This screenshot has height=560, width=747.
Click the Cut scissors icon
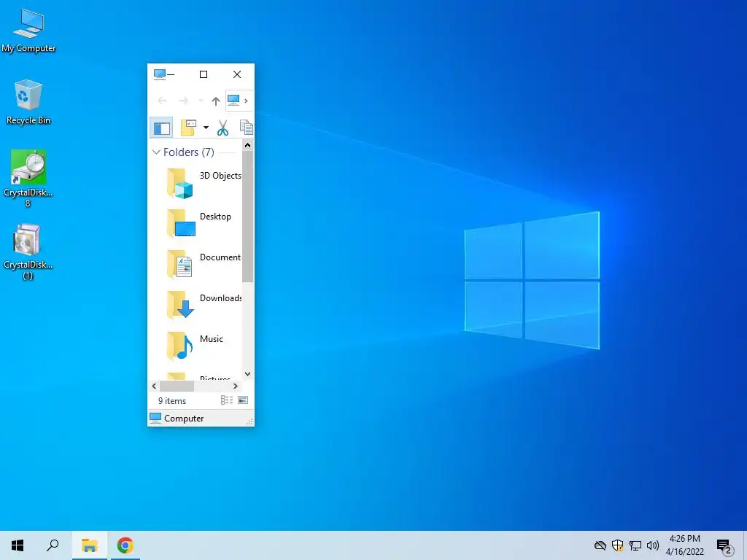222,128
